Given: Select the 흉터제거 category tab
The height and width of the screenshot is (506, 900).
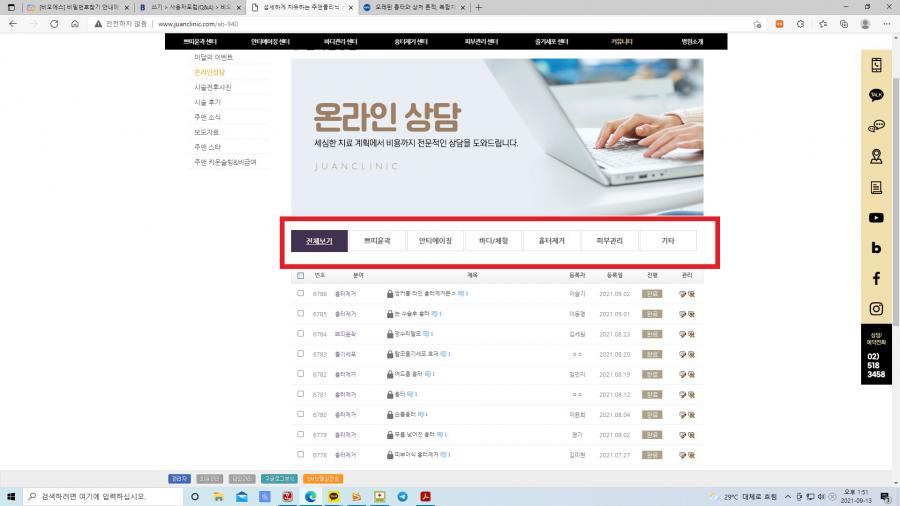Looking at the screenshot, I should pyautogui.click(x=551, y=241).
